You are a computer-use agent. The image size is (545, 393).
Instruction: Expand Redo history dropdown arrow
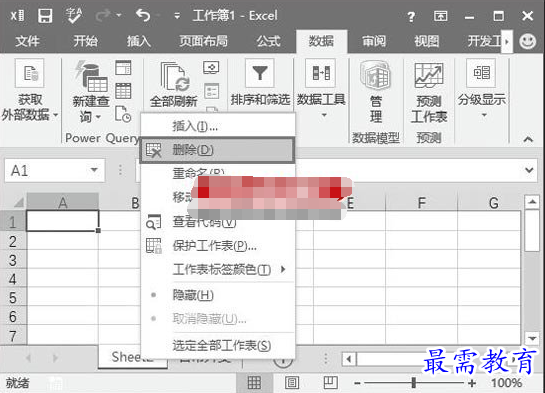tap(119, 15)
